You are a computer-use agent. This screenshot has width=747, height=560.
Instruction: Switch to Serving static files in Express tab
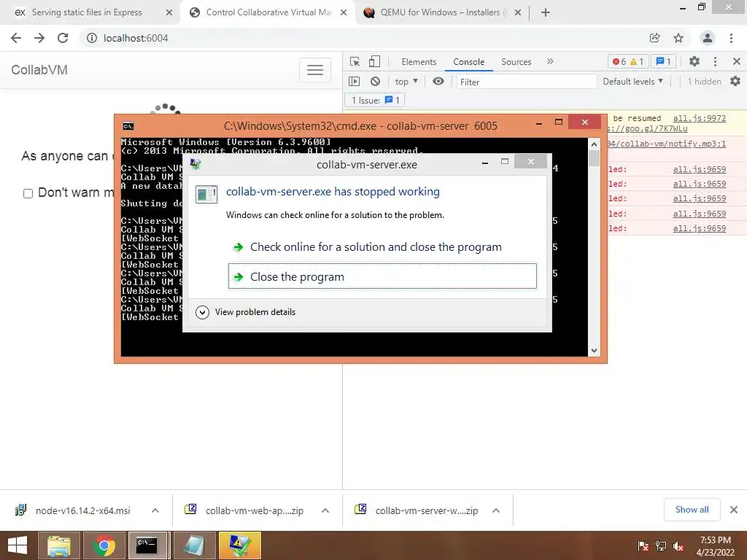[x=87, y=12]
